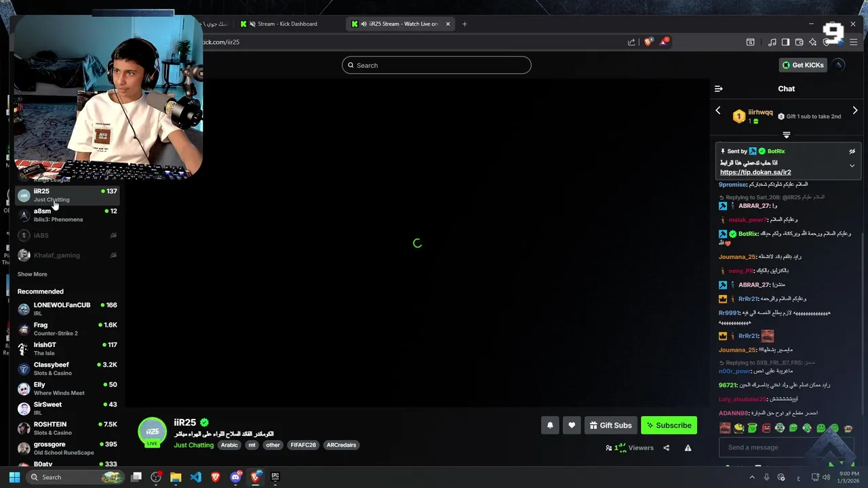Click Get KICKs in the header
868x488 pixels.
(803, 65)
